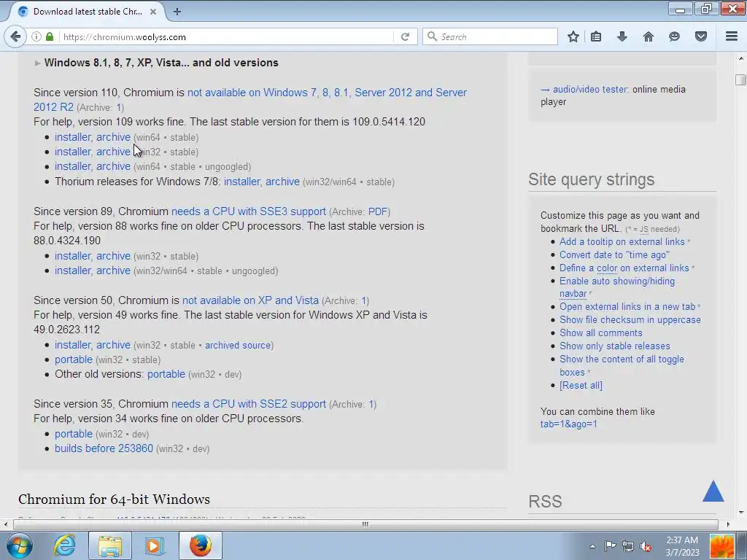Launch Internet Explorer from taskbar

[64, 545]
